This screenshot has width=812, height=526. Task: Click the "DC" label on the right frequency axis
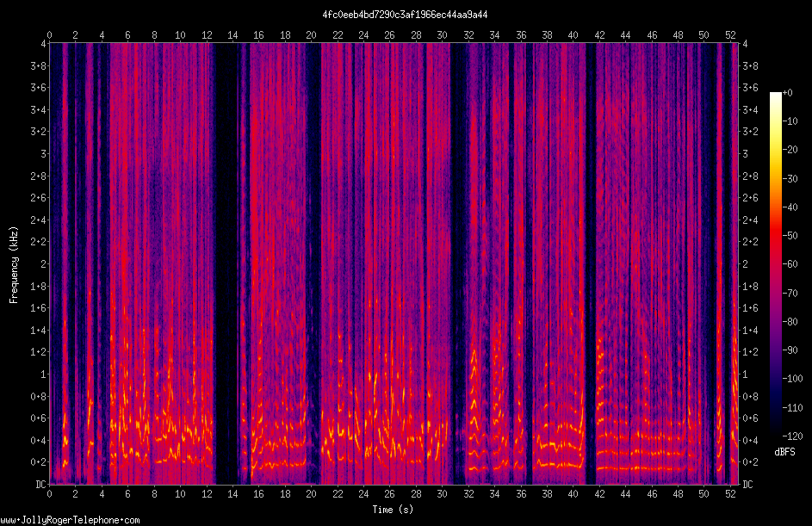click(747, 485)
